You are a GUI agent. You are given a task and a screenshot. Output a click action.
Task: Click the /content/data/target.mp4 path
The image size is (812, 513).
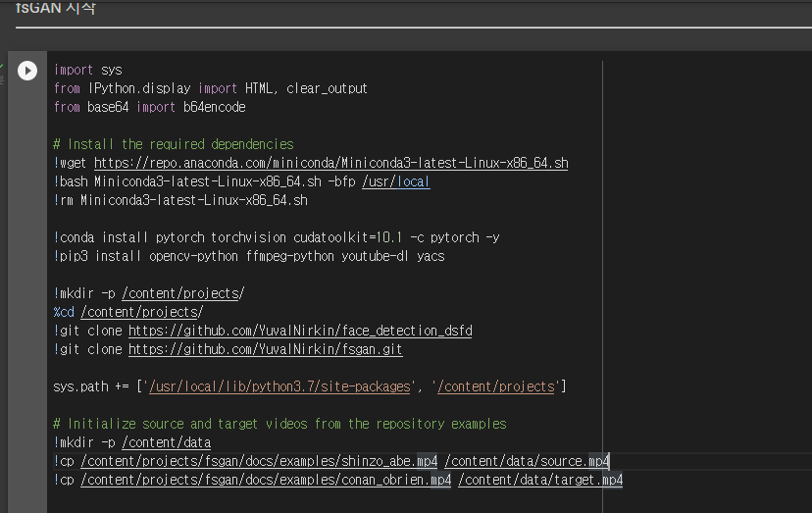point(540,481)
